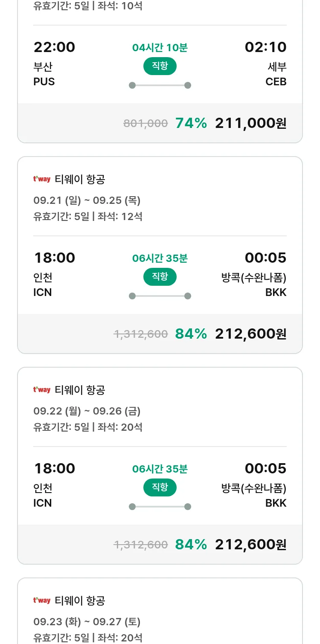320x644 pixels.
Task: Pick the 212,600원 fare on the 09.22 flight
Action: coord(250,545)
